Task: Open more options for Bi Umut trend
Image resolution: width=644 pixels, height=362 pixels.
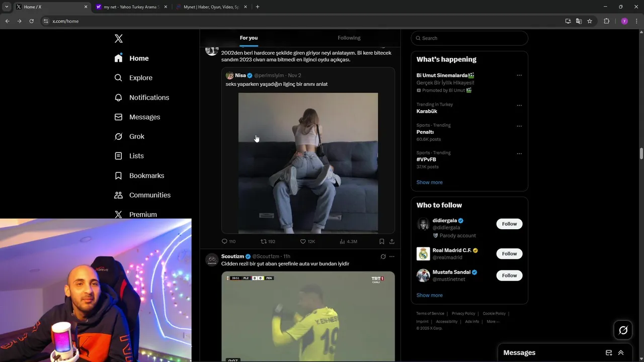Action: (x=519, y=75)
